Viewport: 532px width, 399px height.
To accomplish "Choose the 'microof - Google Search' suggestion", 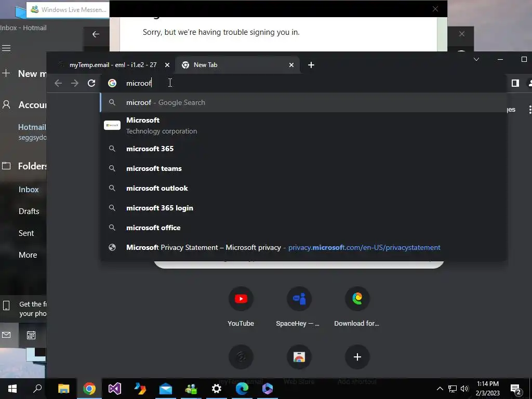I will [303, 102].
